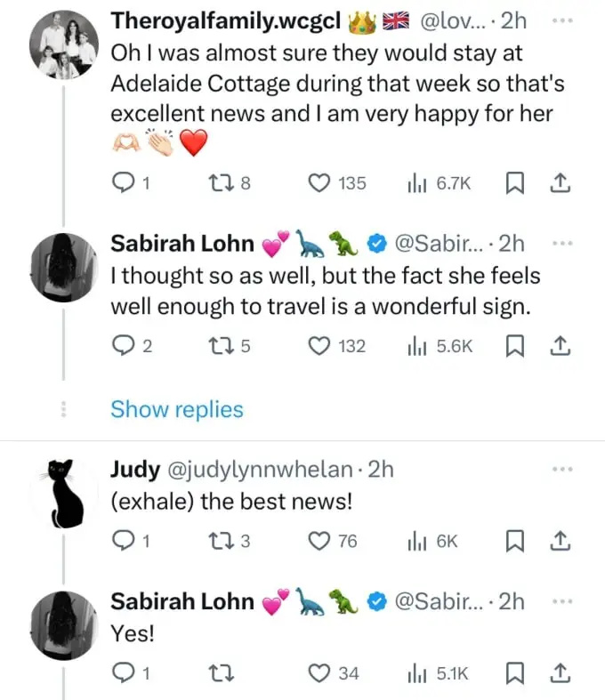Bookmark the Theroyalfamily.wcgcl tweet
Viewport: 605px width, 700px height.
pos(514,183)
